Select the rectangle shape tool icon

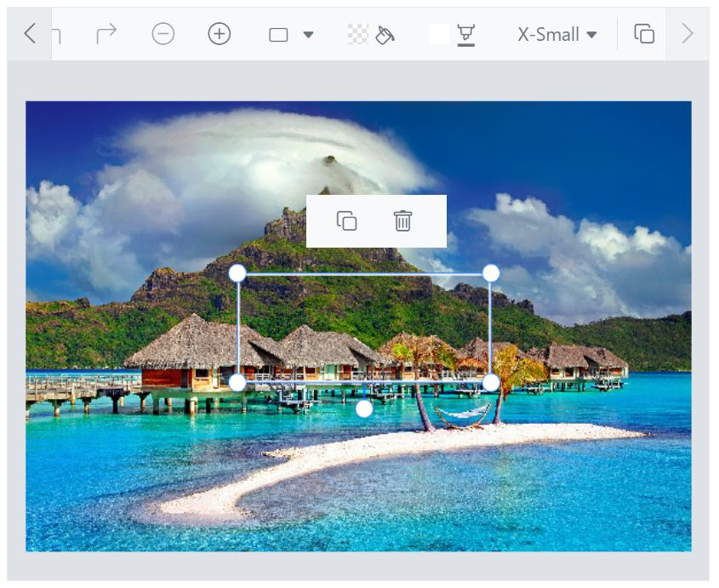click(x=278, y=35)
